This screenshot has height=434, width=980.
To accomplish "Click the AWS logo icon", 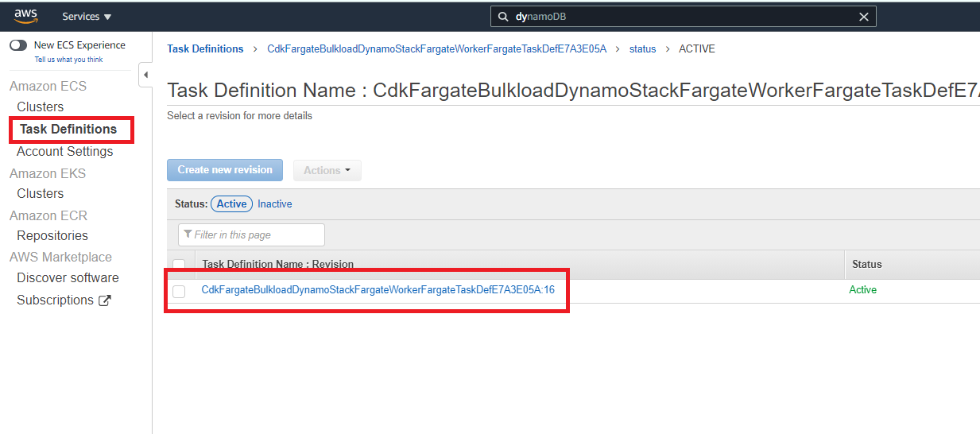I will click(25, 16).
